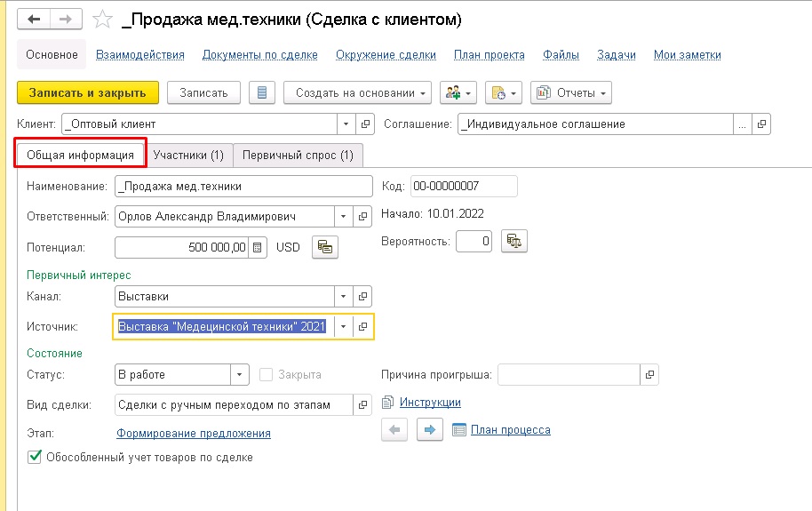Click the Инструкции document icon
812x511 pixels.
388,403
